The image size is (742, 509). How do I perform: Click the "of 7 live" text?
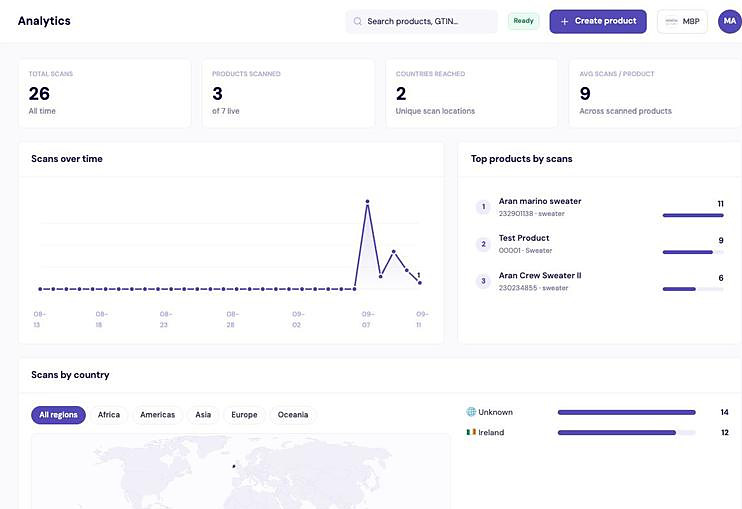(226, 111)
